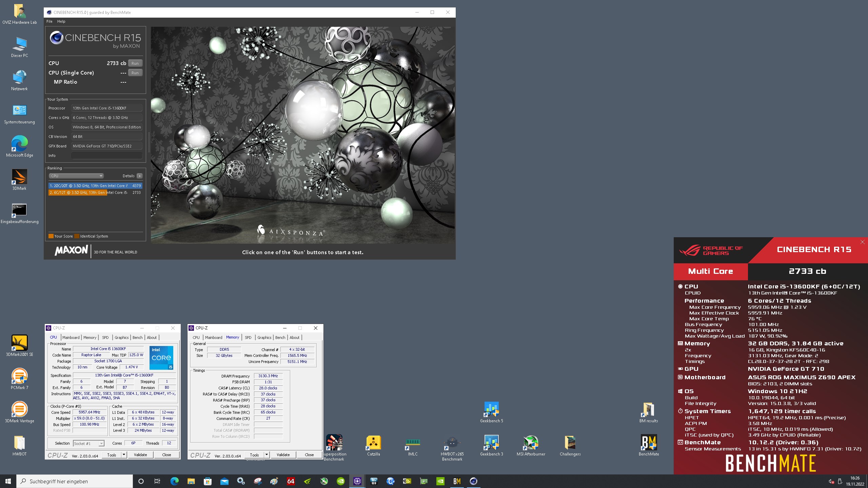Open the File menu in Cinebench
This screenshot has height=488, width=868.
(x=50, y=21)
